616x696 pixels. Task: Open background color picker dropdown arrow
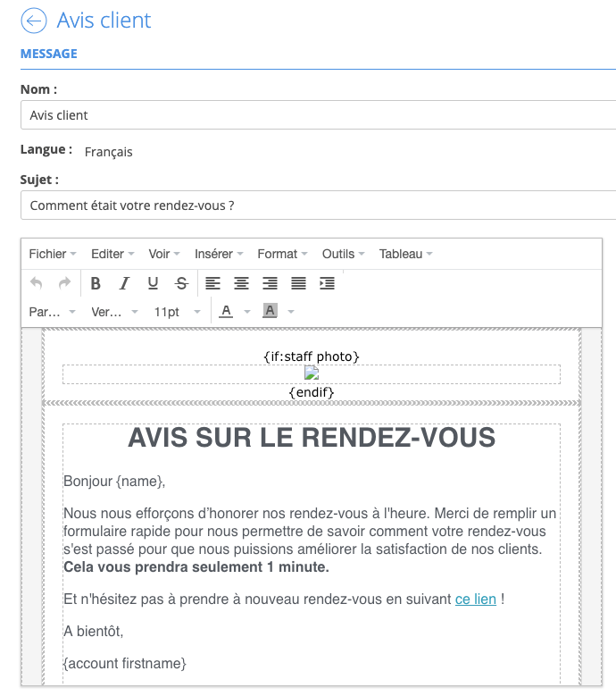(291, 312)
